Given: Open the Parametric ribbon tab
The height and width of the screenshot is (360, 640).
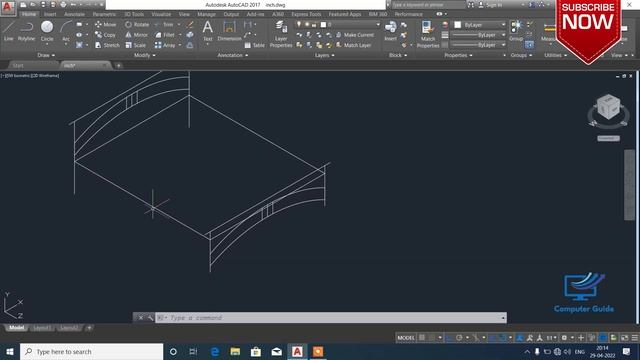Looking at the screenshot, I should pyautogui.click(x=104, y=14).
